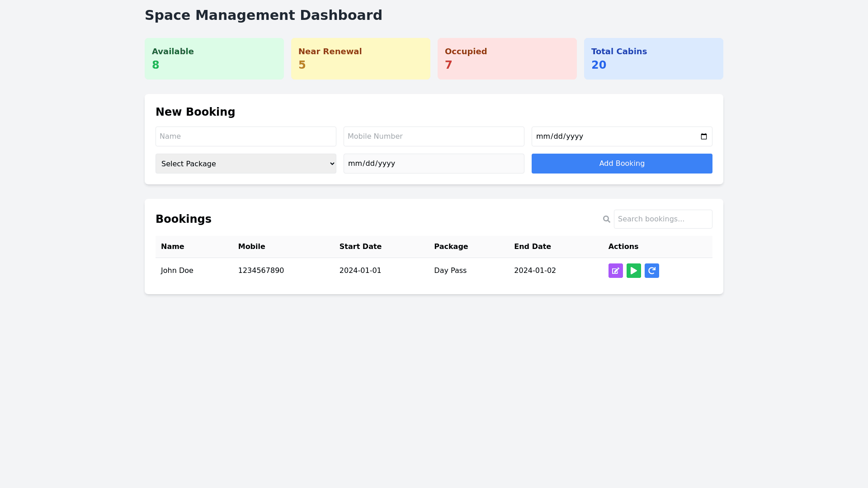Select John Doe name cell
Screen dimensions: 868x488
click(177, 271)
